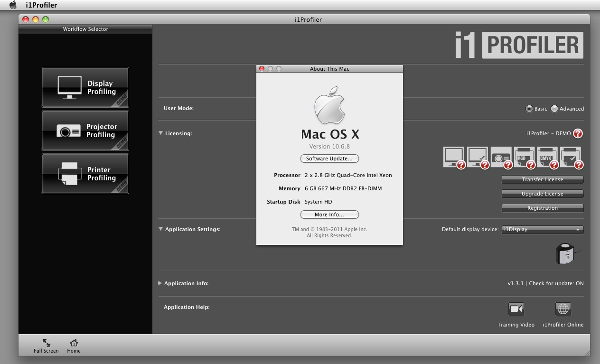Viewport: 600px width, 364px height.
Task: Click Software Update in About This Mac
Action: pos(329,159)
